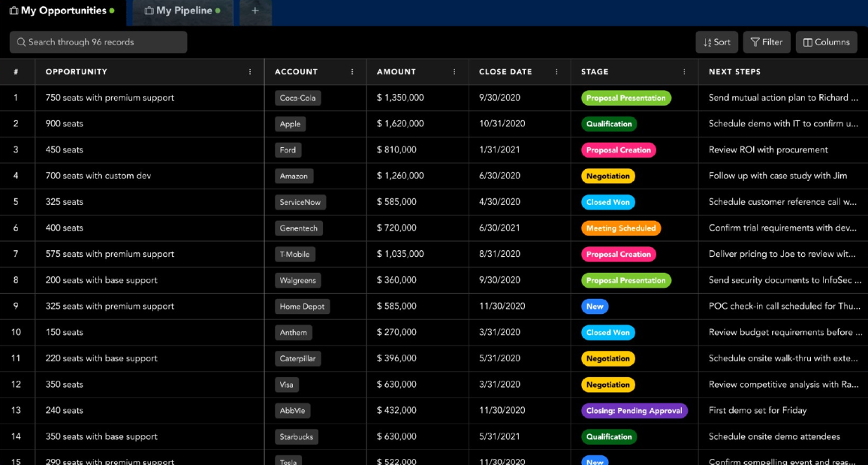This screenshot has width=868, height=465.
Task: Click the Coca-Cola account chip
Action: (x=298, y=98)
